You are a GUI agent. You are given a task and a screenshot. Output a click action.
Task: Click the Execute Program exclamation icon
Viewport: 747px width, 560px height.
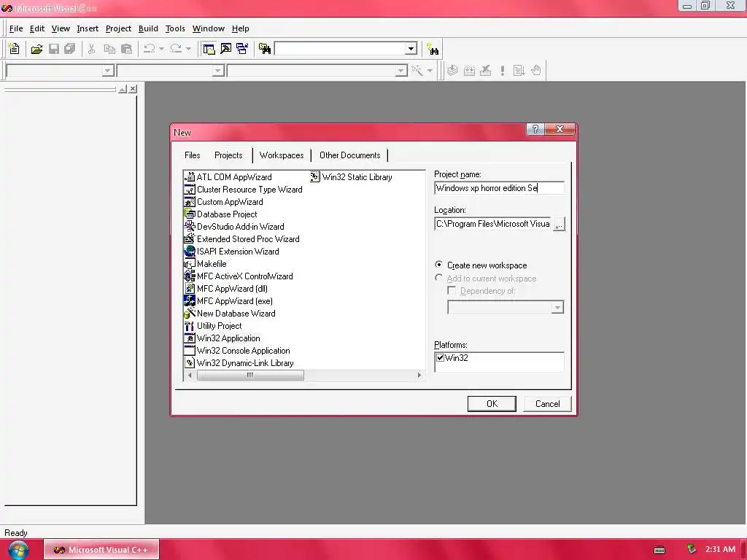503,71
